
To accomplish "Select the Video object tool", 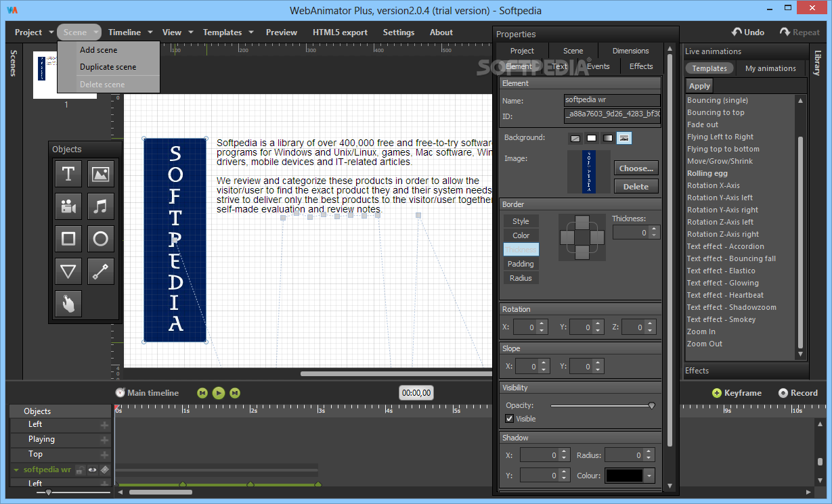I will pyautogui.click(x=68, y=206).
